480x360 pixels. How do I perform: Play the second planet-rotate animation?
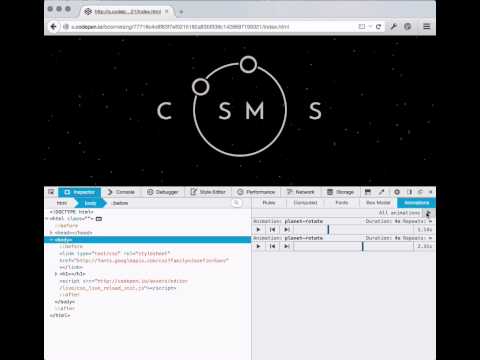coord(258,246)
